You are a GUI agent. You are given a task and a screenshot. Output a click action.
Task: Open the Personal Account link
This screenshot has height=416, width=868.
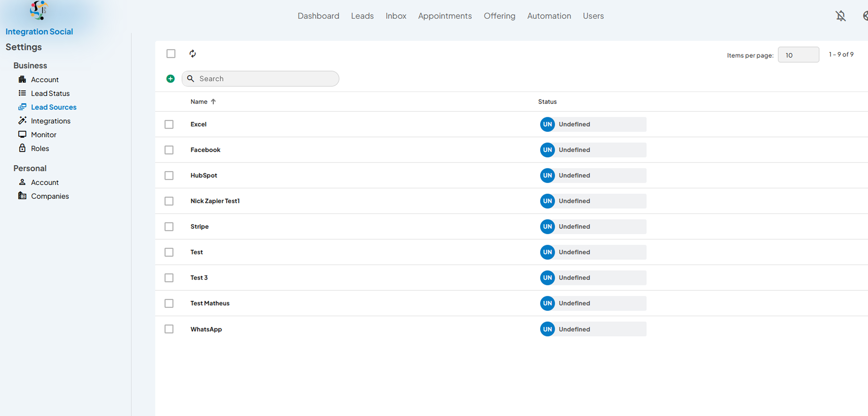45,182
